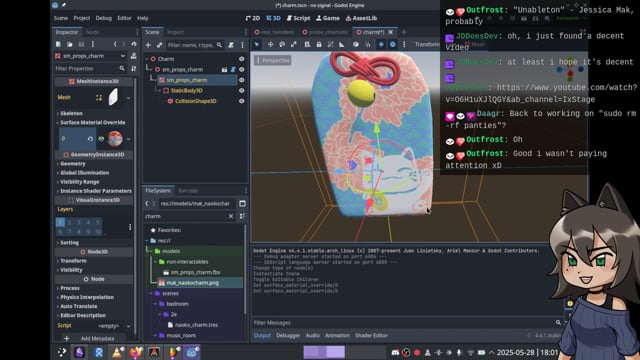The width and height of the screenshot is (640, 360).
Task: Click the lock selected node icon
Action: (319, 44)
